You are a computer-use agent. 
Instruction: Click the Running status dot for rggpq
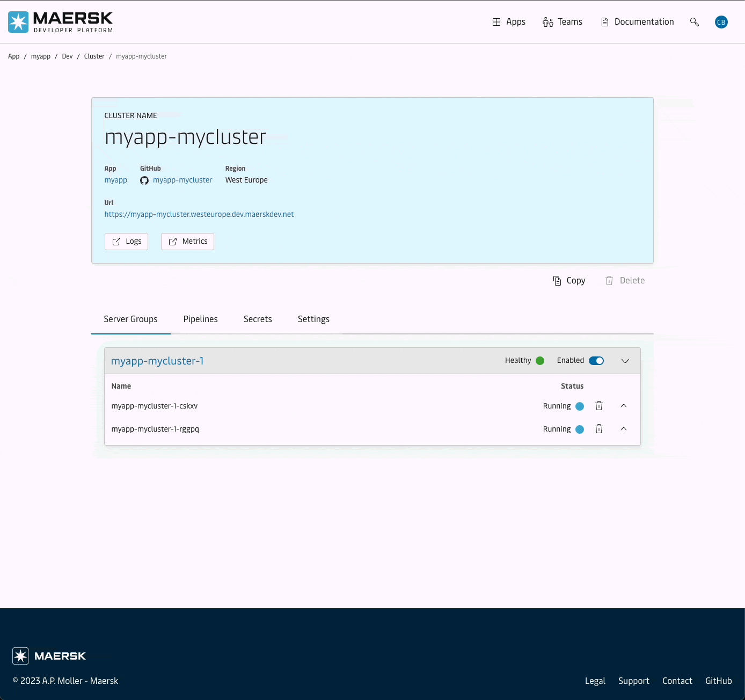click(x=580, y=429)
